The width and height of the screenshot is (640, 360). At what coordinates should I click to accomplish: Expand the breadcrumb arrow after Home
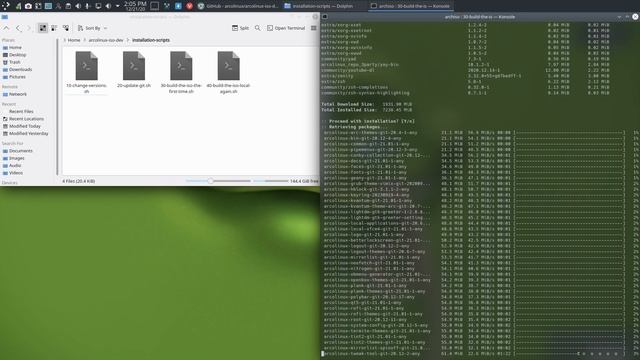tap(85, 40)
